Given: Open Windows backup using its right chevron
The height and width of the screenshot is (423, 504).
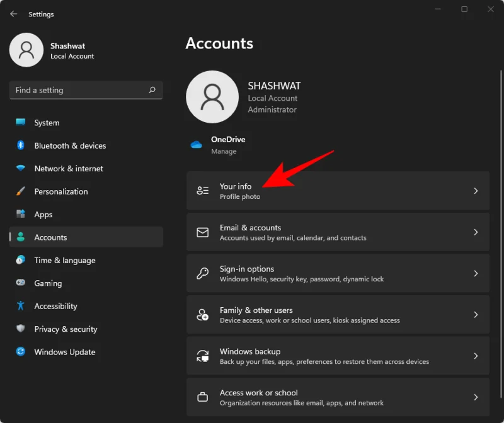Looking at the screenshot, I should tap(477, 356).
